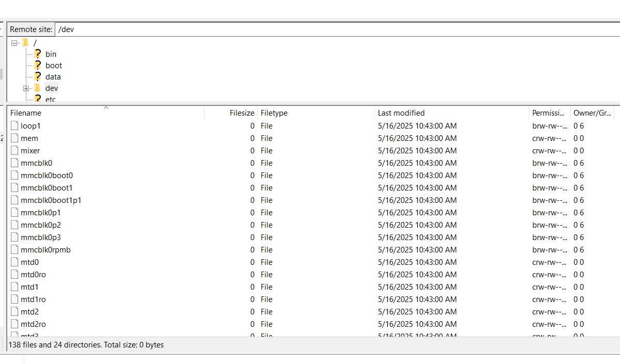Click the mmcblk0boot1 file icon
The height and width of the screenshot is (364, 620).
coord(14,187)
